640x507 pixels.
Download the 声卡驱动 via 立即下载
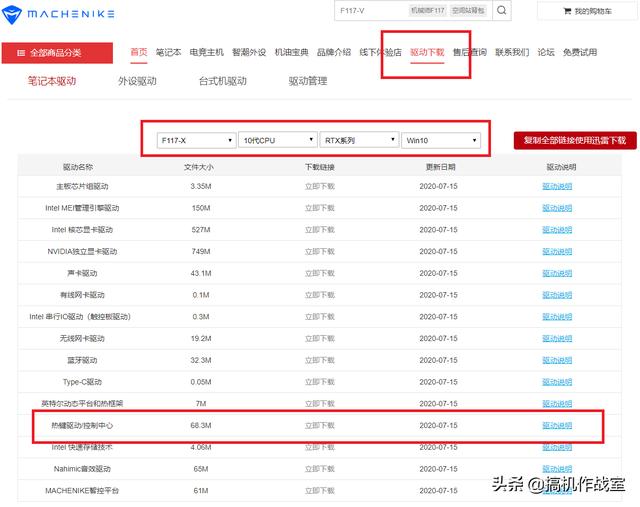point(320,273)
